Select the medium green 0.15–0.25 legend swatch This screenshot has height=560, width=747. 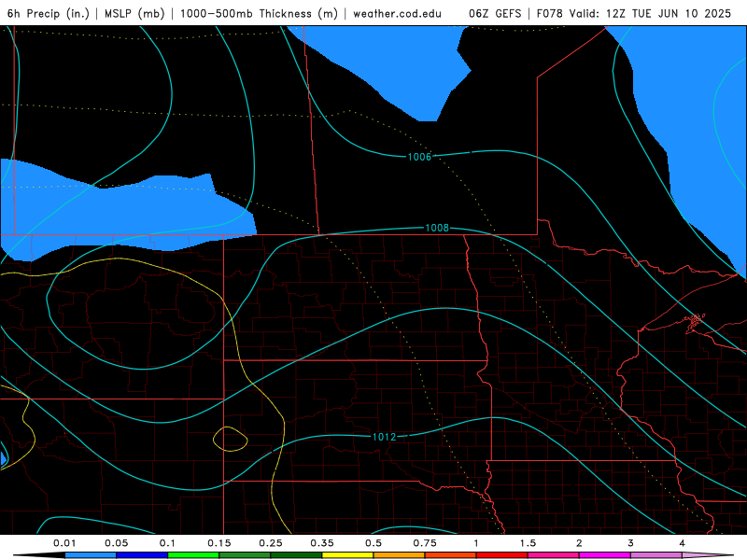[245, 555]
